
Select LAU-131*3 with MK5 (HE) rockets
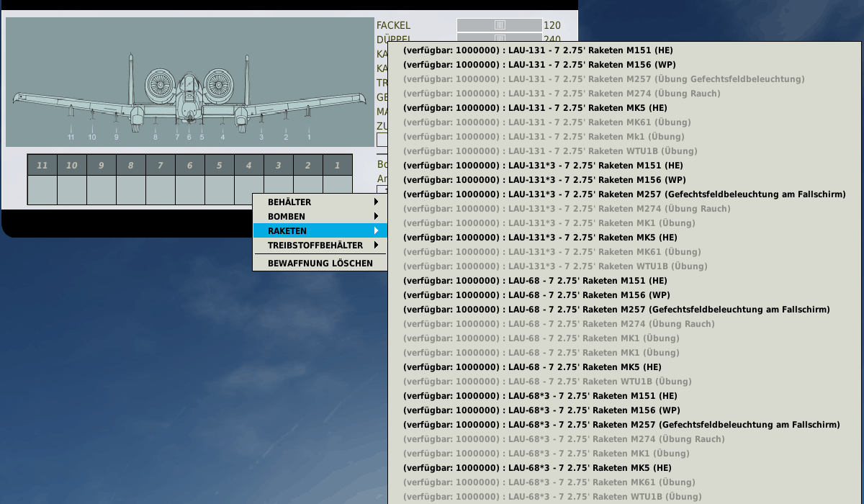point(540,238)
